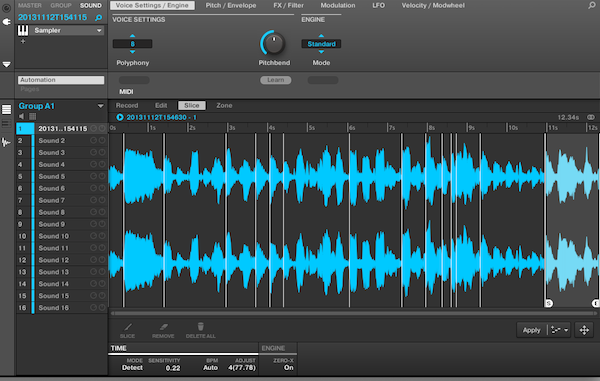Switch to the Edit tab
The image size is (600, 381).
(x=161, y=106)
